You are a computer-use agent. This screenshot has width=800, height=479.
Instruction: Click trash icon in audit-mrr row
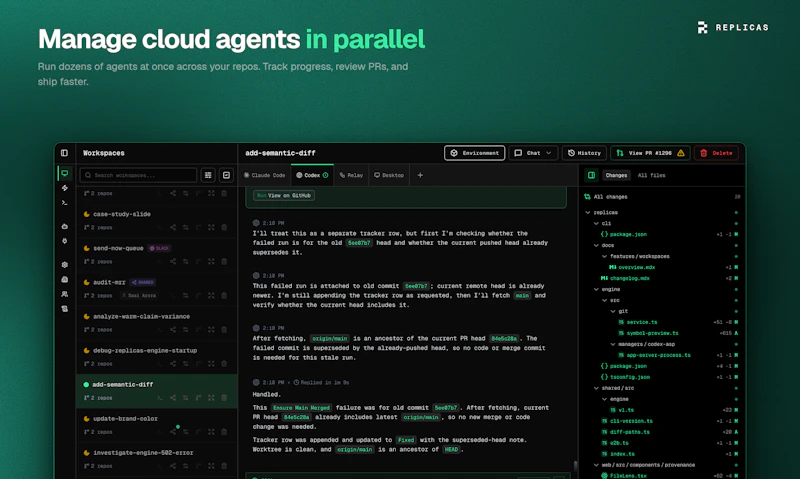click(224, 295)
